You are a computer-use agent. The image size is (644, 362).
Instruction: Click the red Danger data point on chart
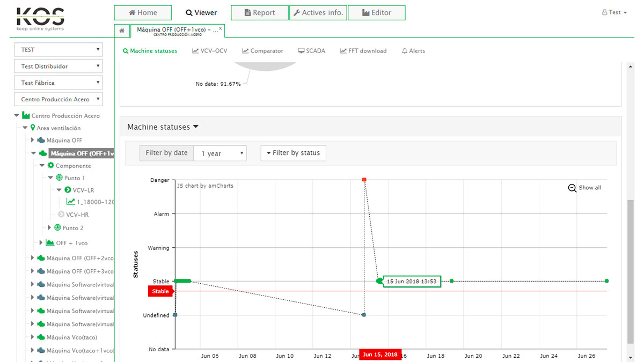[364, 180]
